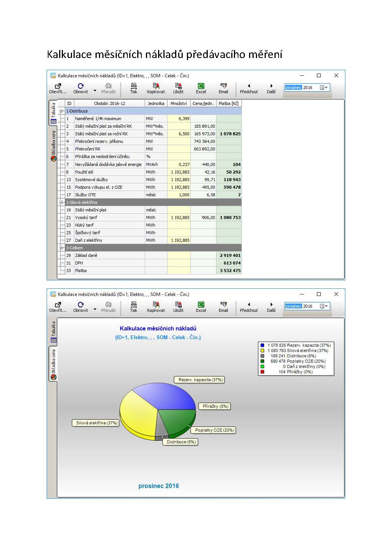
Task: Click Období: 2016-12 column header
Action: [x=110, y=103]
